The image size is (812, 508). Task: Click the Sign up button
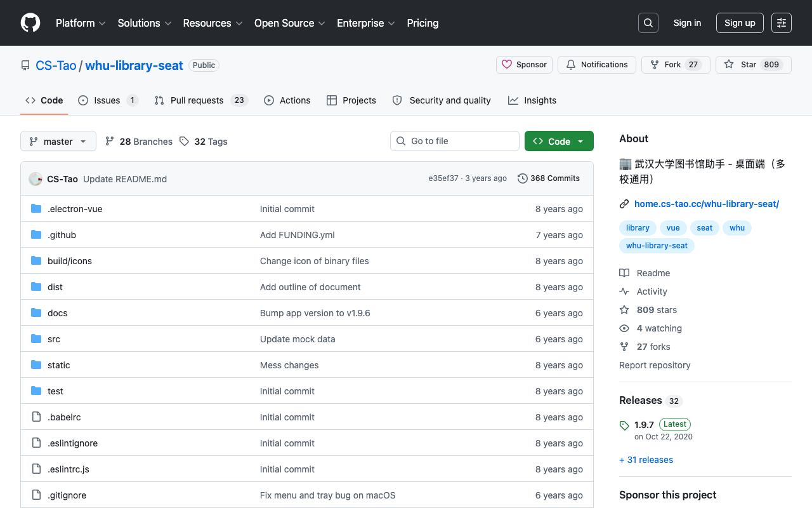click(x=740, y=23)
